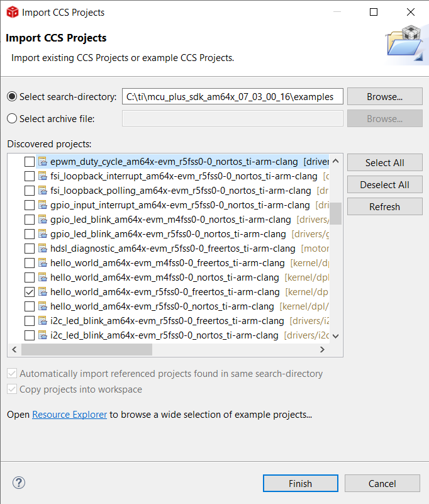The height and width of the screenshot is (504, 429).
Task: Click project icon beside gpio_input_interrupt entry
Action: tap(43, 205)
